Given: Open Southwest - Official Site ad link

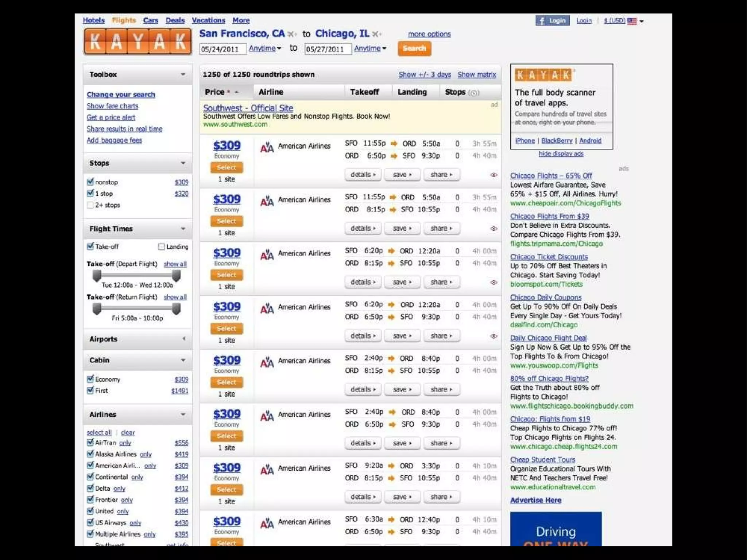Looking at the screenshot, I should click(248, 108).
